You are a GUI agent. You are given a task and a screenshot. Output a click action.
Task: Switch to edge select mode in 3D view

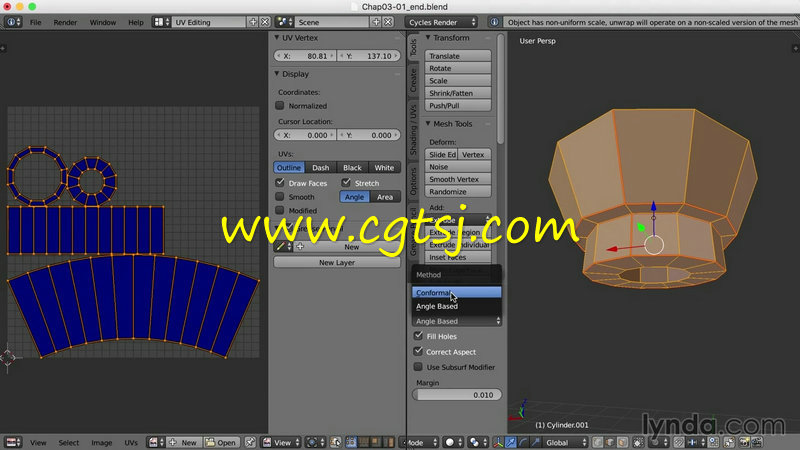coord(610,442)
